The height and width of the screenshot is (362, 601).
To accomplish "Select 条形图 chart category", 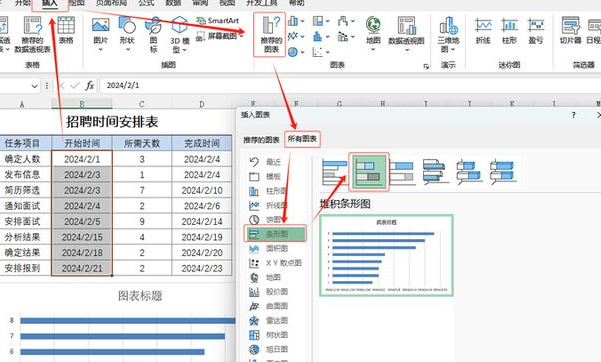I will coord(275,234).
